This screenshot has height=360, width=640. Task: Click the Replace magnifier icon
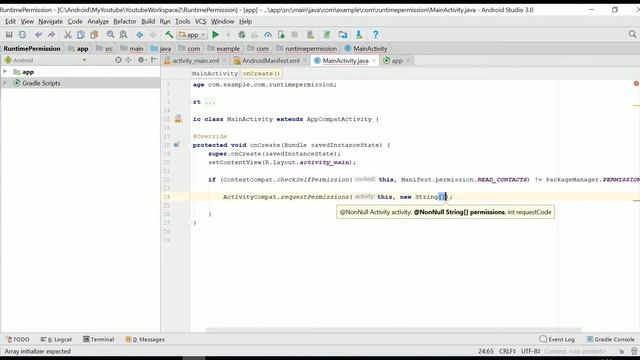(123, 35)
